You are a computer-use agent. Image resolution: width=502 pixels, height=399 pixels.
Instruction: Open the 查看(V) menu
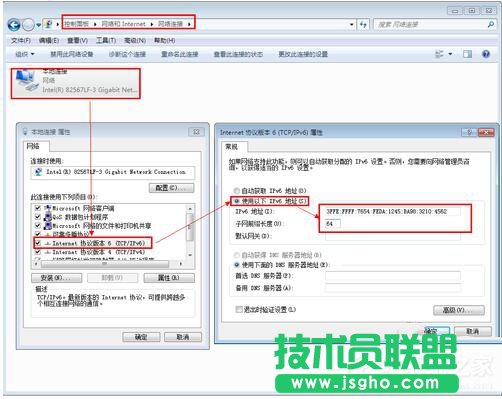point(77,41)
